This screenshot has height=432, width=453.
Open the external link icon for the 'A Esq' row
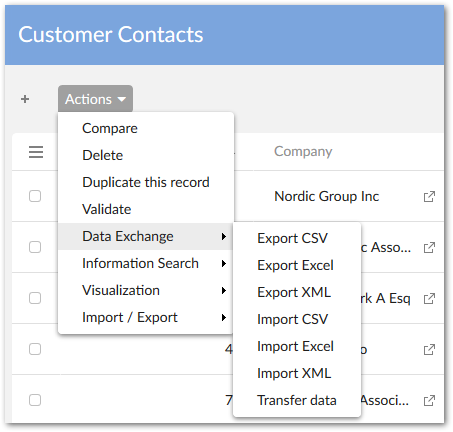coord(429,299)
